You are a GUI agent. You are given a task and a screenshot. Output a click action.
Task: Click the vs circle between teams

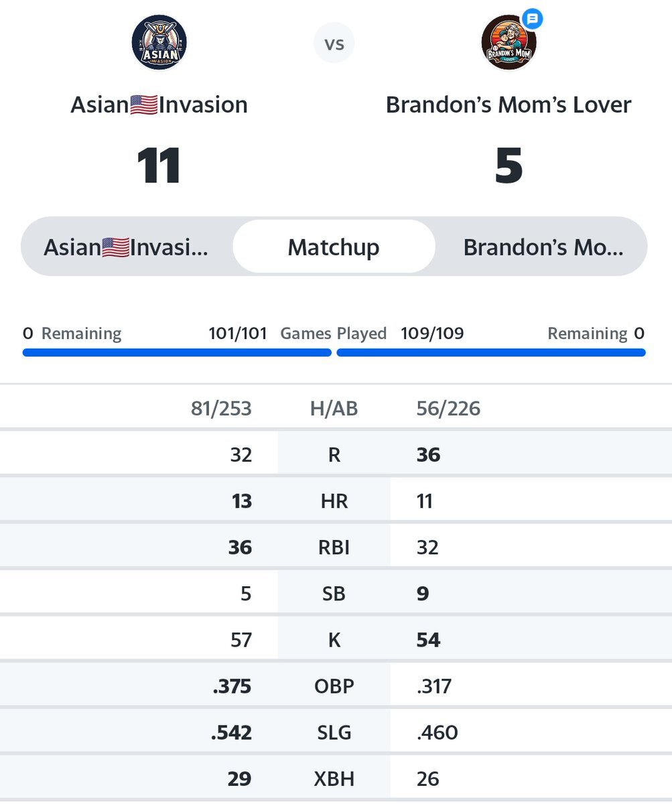[334, 44]
